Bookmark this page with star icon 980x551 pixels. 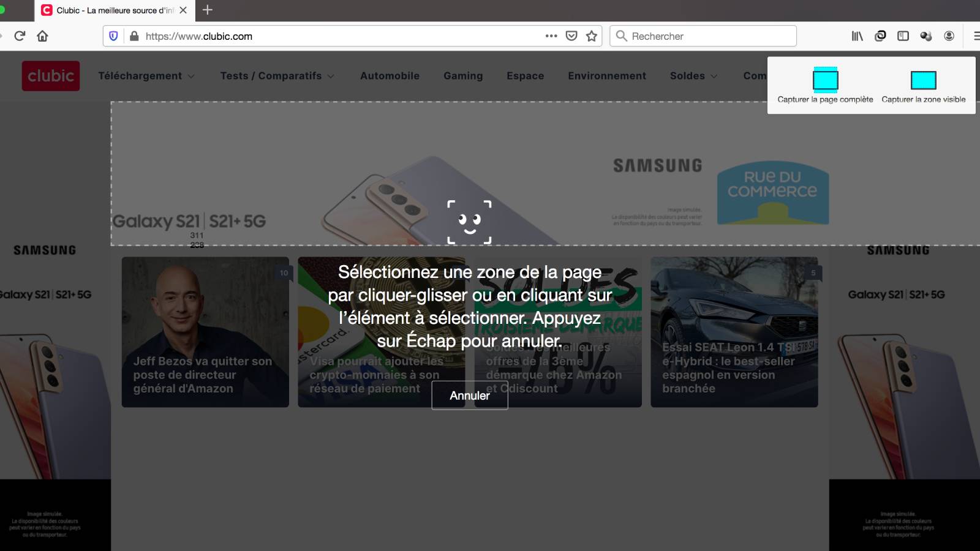pos(591,36)
